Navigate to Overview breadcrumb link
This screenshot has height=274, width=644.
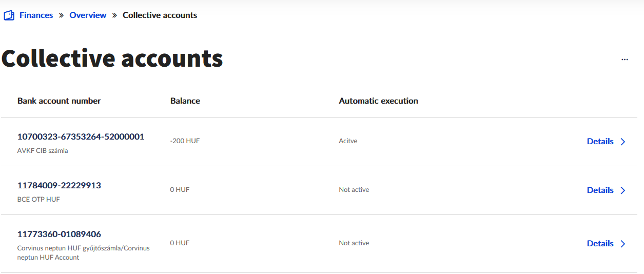(x=88, y=15)
